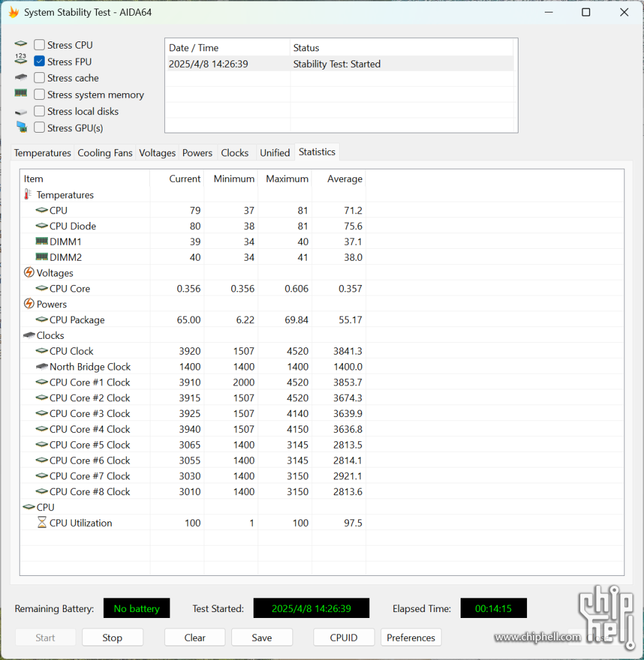Click the 00:14:15 elapsed time display
644x660 pixels.
point(494,608)
